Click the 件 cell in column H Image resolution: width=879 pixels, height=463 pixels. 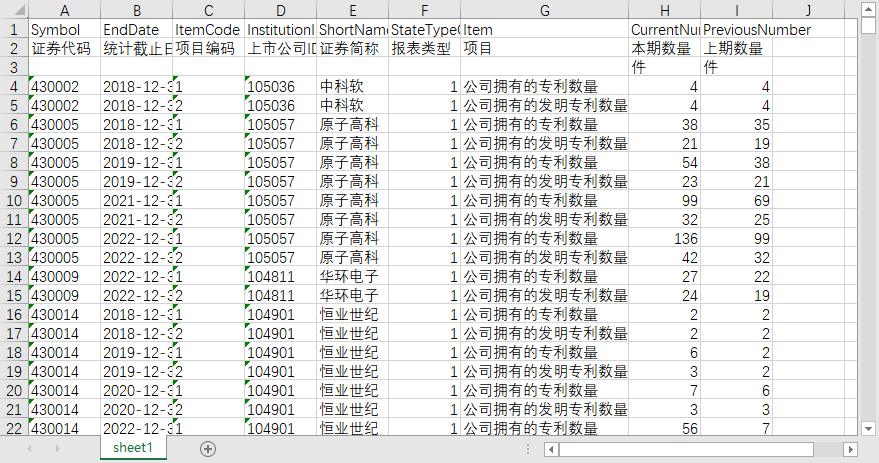click(664, 67)
